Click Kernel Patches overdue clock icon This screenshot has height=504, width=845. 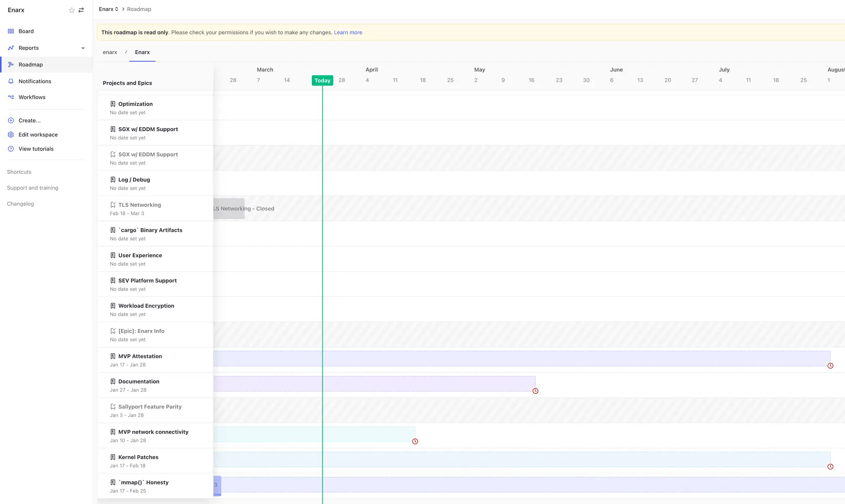pos(830,467)
